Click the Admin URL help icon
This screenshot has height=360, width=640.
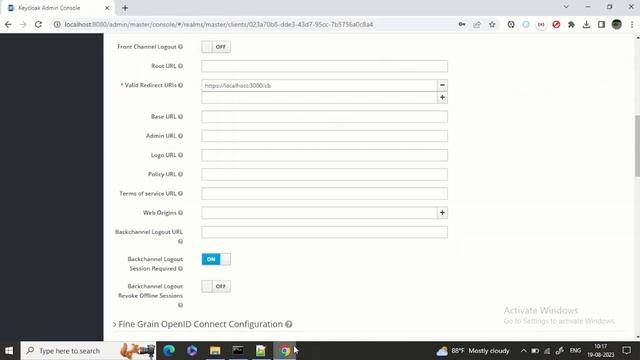[180, 136]
